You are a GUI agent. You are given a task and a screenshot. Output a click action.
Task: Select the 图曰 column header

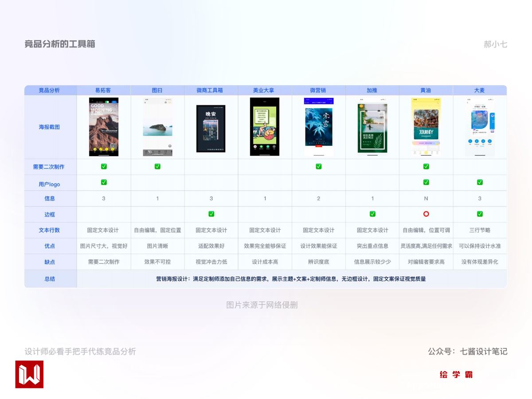pyautogui.click(x=157, y=90)
